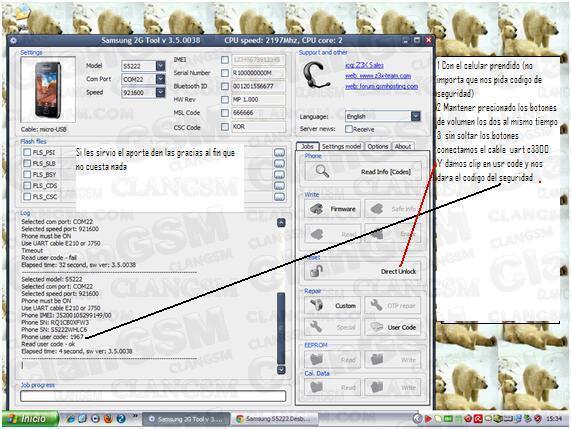Tick the FLS_SLB flash file checkbox
Screen dimensions: 571x429
[27, 163]
